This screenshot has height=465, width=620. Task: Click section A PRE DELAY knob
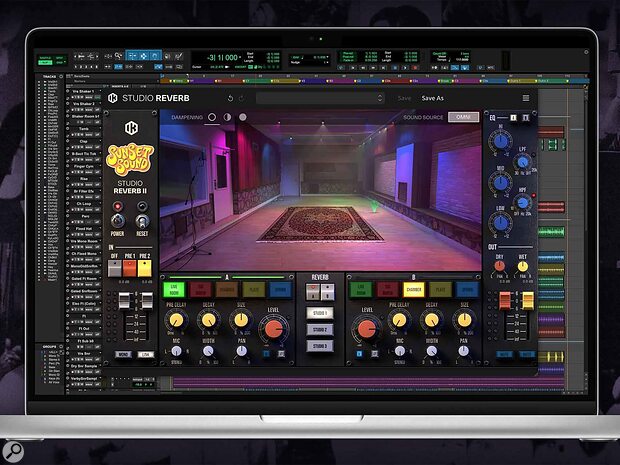click(176, 320)
